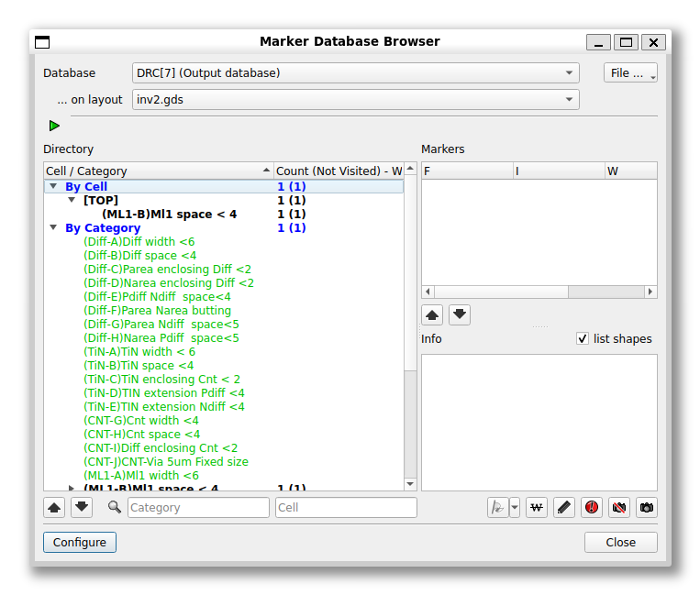Click the directory up arrow button

[x=54, y=508]
